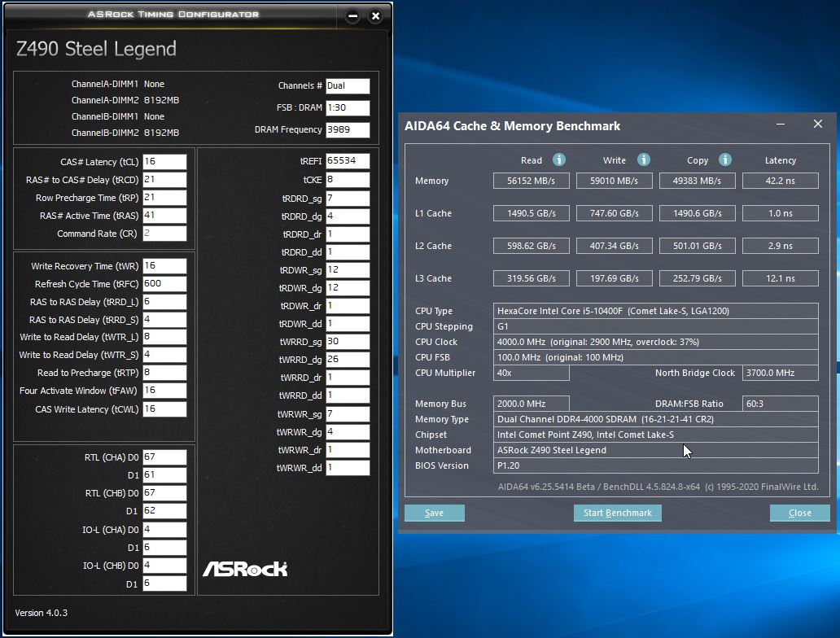840x638 pixels.
Task: Click the tRDWR_sg value field
Action: point(348,270)
